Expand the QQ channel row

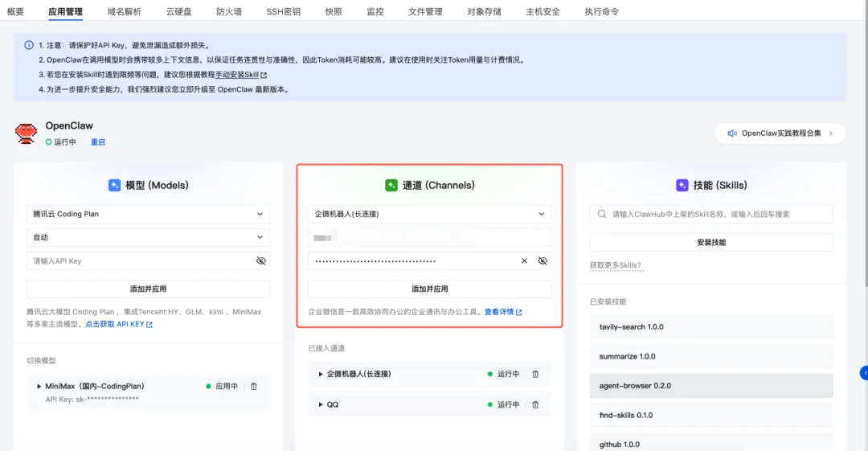pyautogui.click(x=321, y=404)
